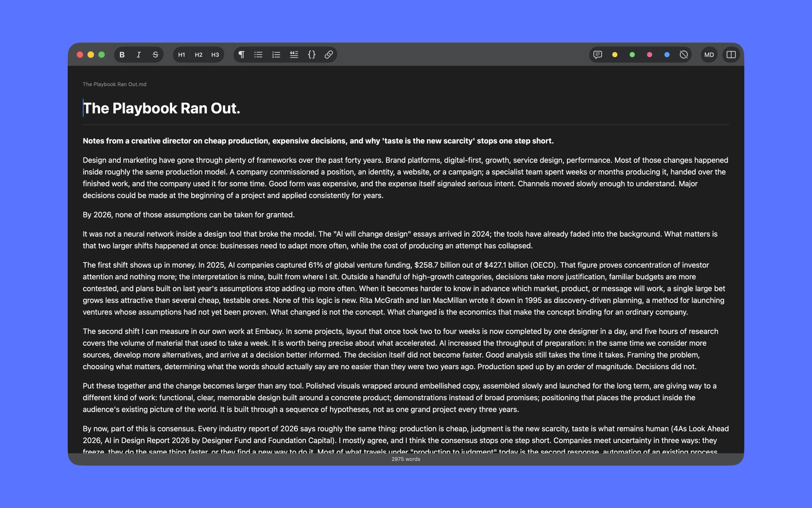Click the title 'The Playbook Ran Out.'
This screenshot has height=508, width=812.
pos(162,108)
